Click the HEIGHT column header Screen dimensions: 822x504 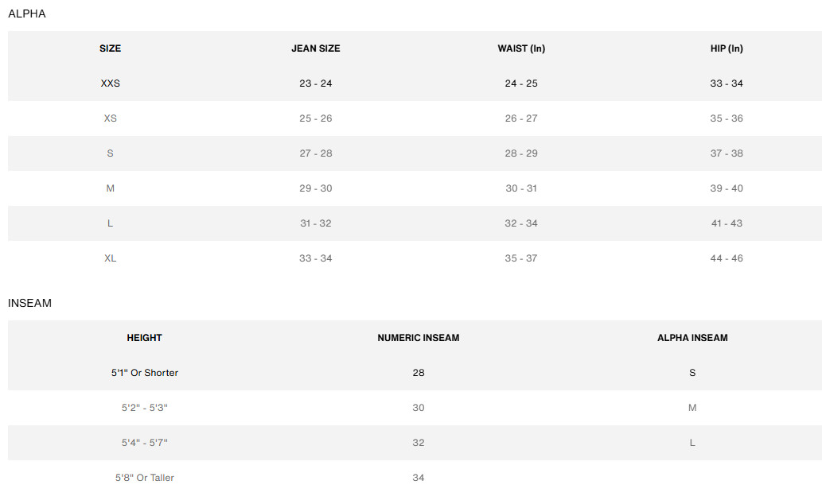click(x=145, y=338)
